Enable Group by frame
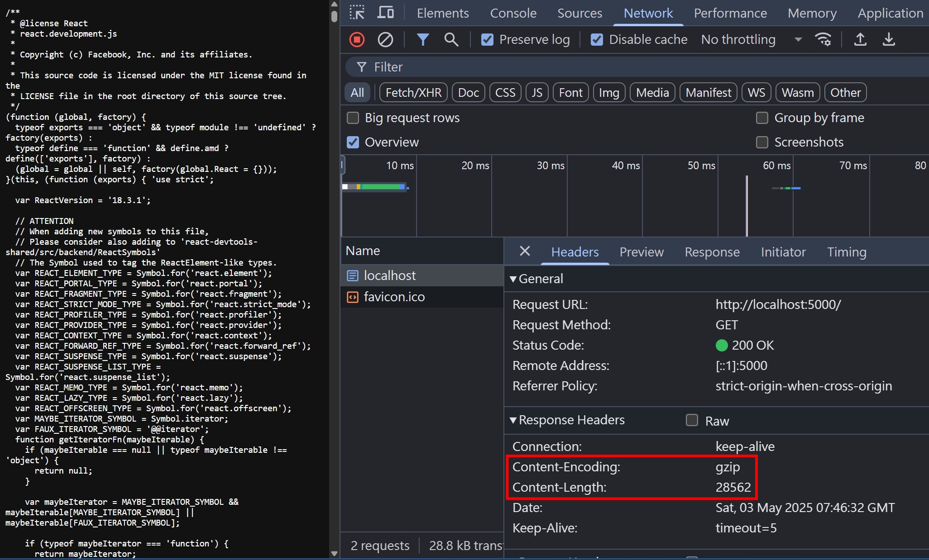Screen dimensions: 929x560 click(x=762, y=118)
